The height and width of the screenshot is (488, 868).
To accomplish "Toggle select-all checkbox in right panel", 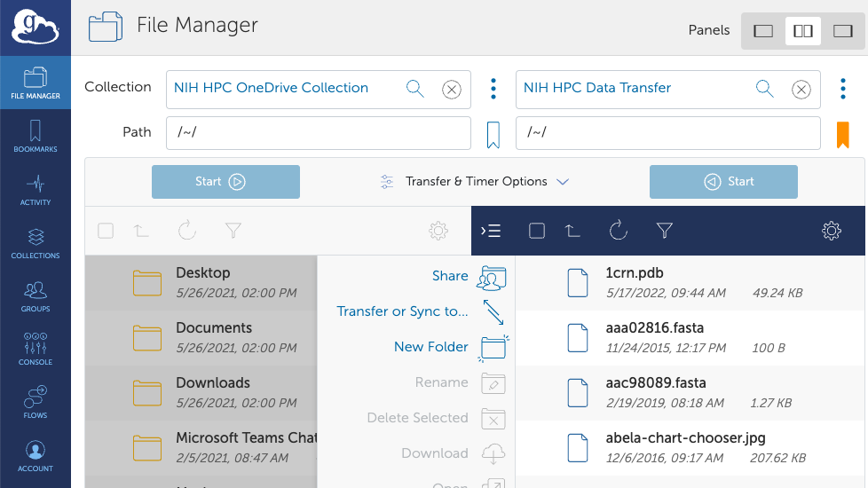I will point(536,231).
